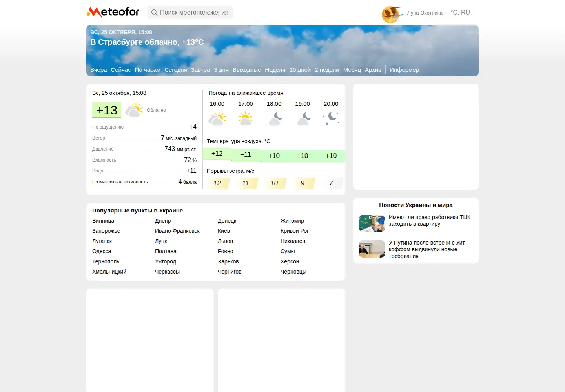Click the geomagnetic activity value 4 балла
Viewport: 565px width, 392px height.
[188, 182]
